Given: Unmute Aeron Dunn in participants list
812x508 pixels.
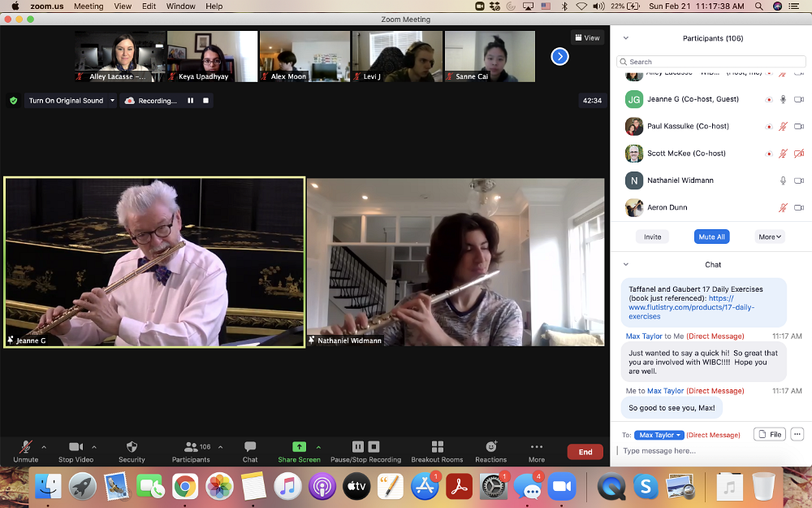Looking at the screenshot, I should coord(783,207).
